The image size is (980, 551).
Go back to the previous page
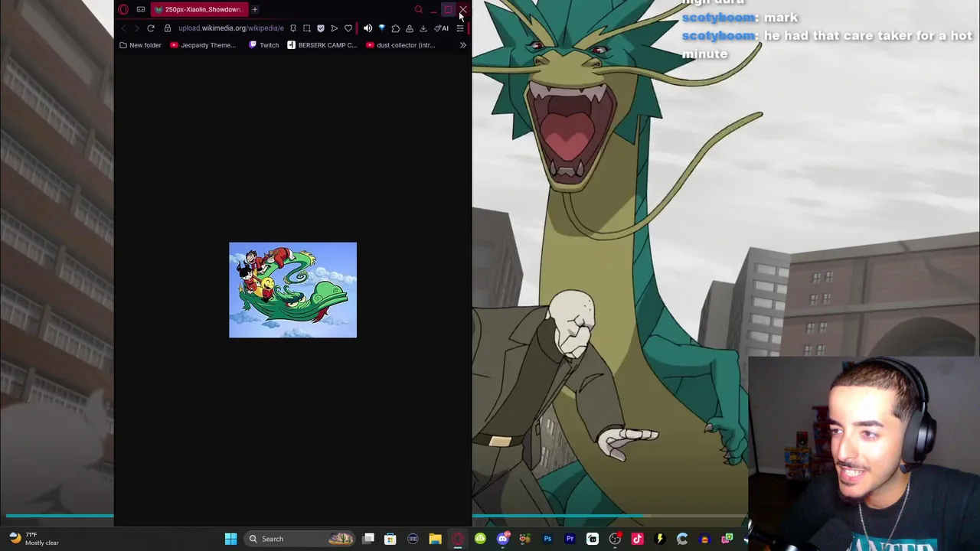(123, 28)
